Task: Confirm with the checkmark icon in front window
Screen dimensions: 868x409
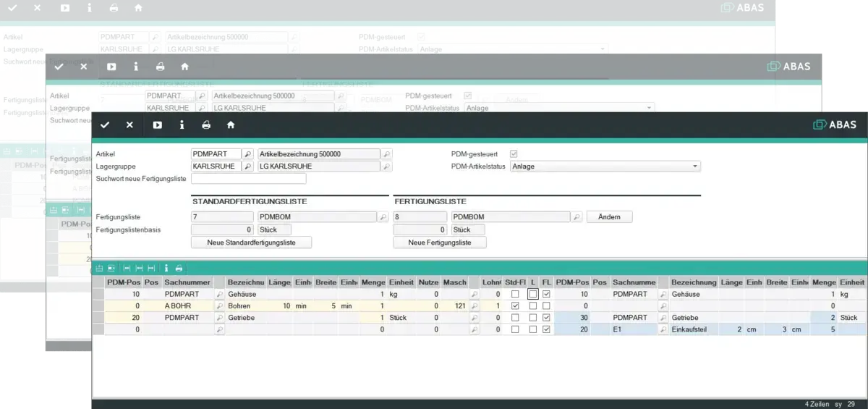Action: pyautogui.click(x=105, y=125)
